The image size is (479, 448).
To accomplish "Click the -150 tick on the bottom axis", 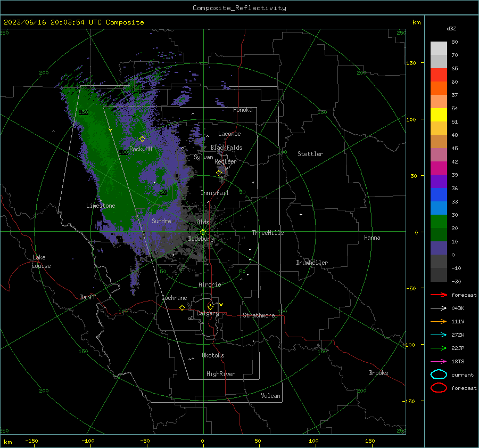I will click(31, 441).
